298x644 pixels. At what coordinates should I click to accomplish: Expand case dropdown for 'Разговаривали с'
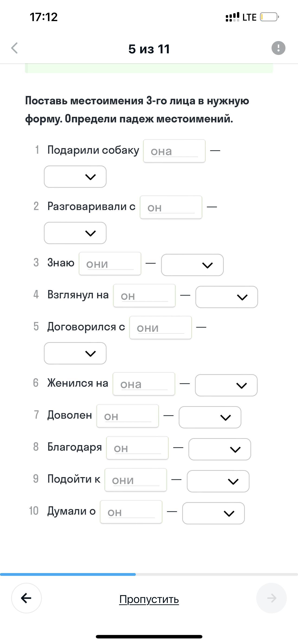click(x=75, y=233)
